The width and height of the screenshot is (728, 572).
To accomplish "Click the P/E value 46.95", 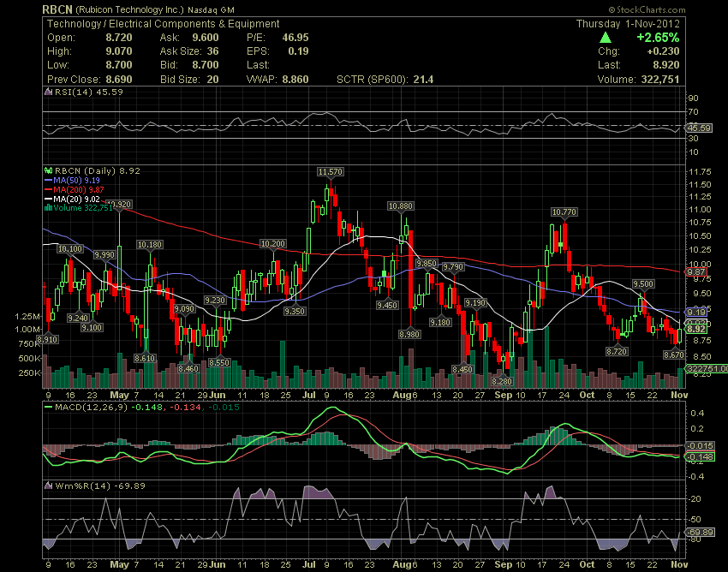I will [x=295, y=38].
